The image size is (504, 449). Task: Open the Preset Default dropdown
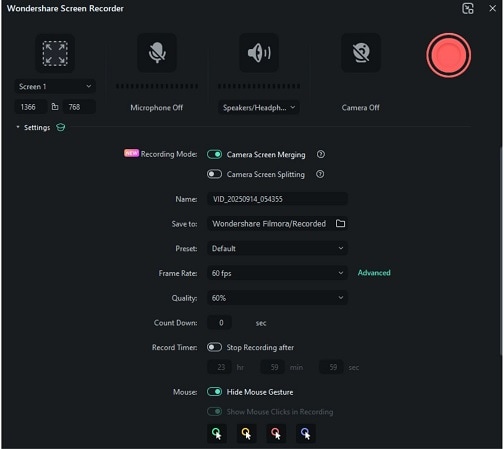click(x=277, y=248)
